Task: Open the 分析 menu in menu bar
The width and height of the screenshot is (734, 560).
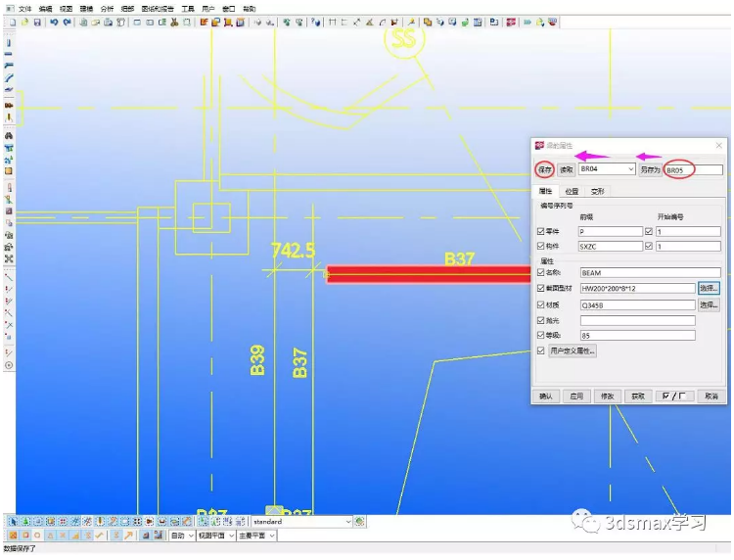Action: point(107,9)
